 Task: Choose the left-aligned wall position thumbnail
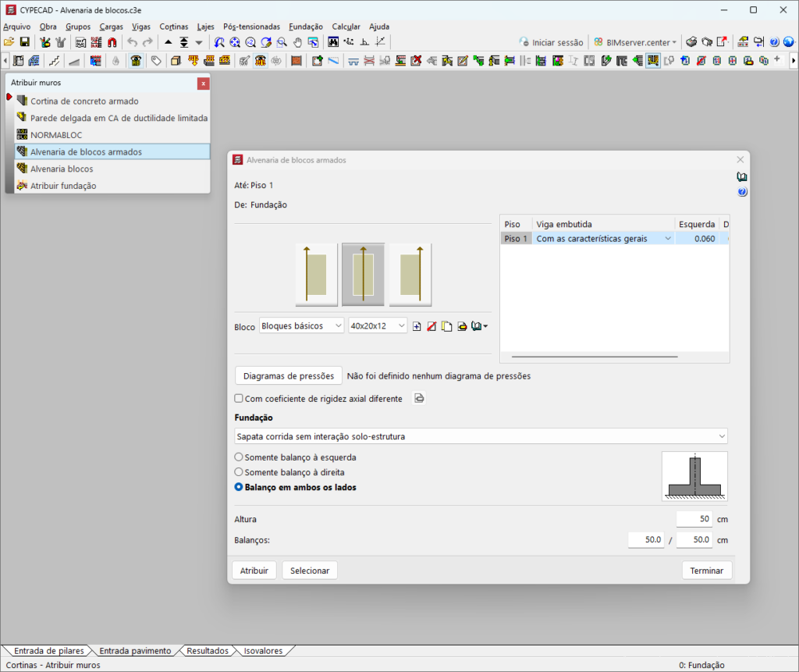point(316,274)
